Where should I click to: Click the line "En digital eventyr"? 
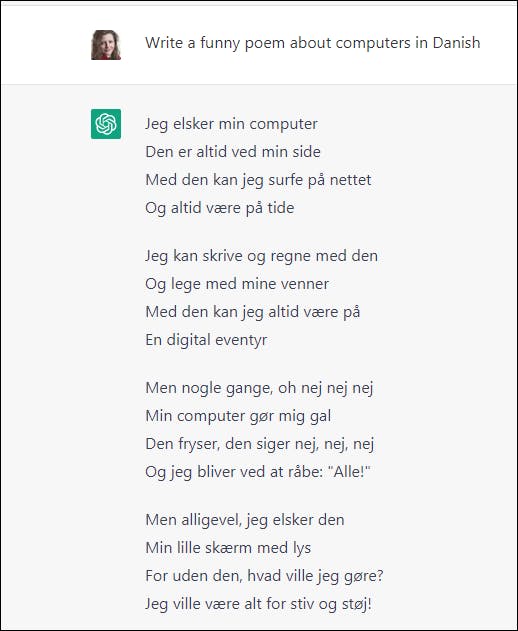(x=206, y=340)
